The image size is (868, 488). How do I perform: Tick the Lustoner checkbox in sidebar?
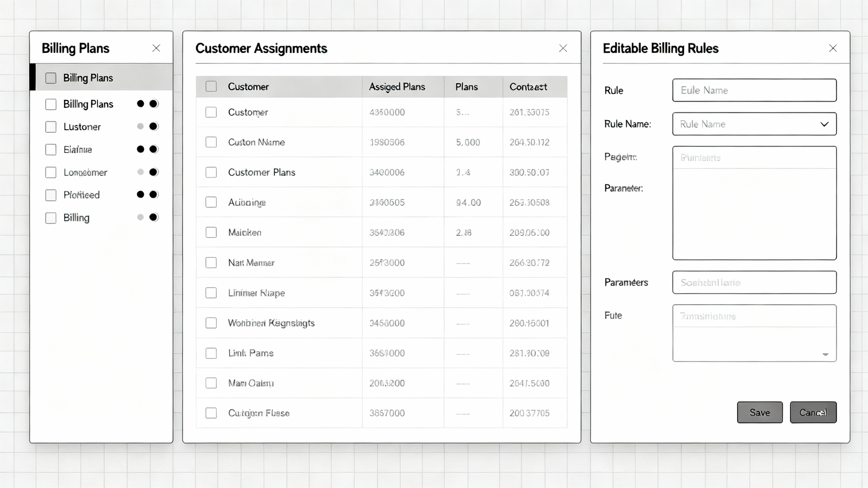(51, 127)
